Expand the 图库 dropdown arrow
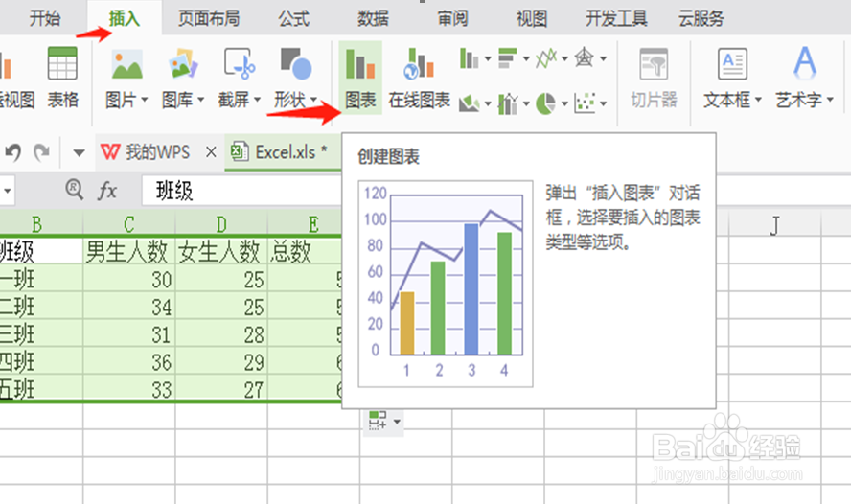 (201, 100)
